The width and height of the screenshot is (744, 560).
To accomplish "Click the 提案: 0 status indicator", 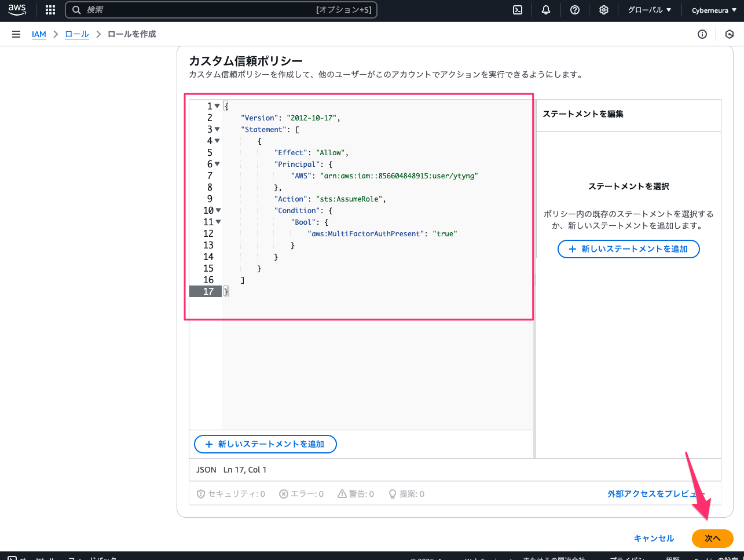I will (406, 494).
